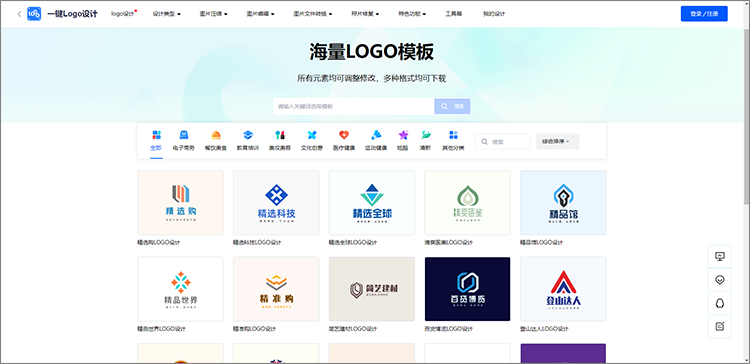Screen dimensions: 750x364
Task: Open the 登山达人 logo template thumbnail
Action: (563, 289)
